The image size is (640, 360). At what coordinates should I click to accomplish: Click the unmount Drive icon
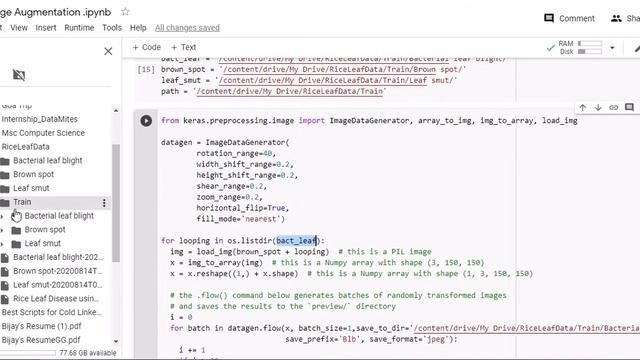pyautogui.click(x=19, y=75)
